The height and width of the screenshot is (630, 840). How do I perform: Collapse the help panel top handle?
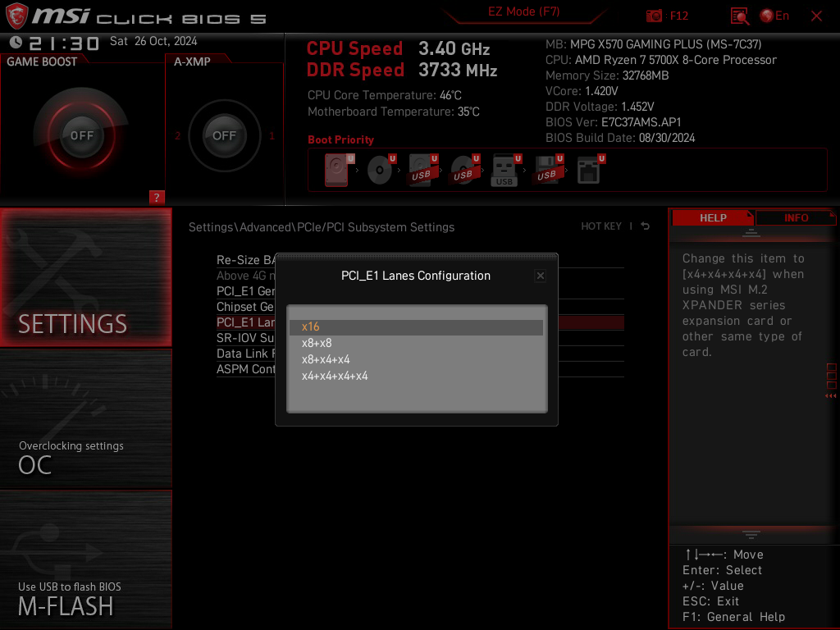751,232
